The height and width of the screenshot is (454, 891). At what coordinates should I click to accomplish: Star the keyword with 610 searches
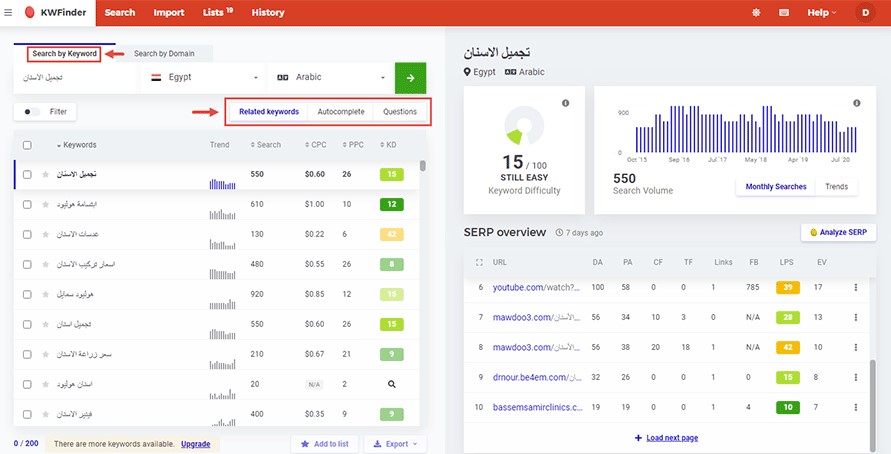(46, 204)
